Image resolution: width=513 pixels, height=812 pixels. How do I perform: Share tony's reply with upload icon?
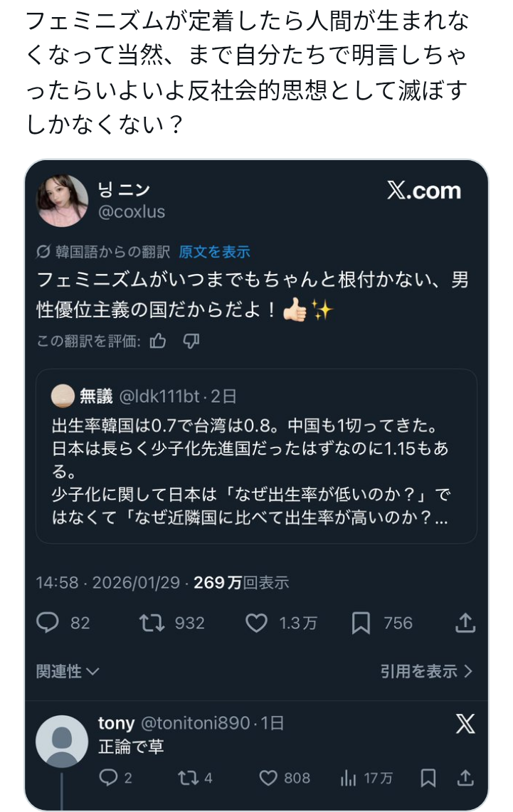point(465,778)
